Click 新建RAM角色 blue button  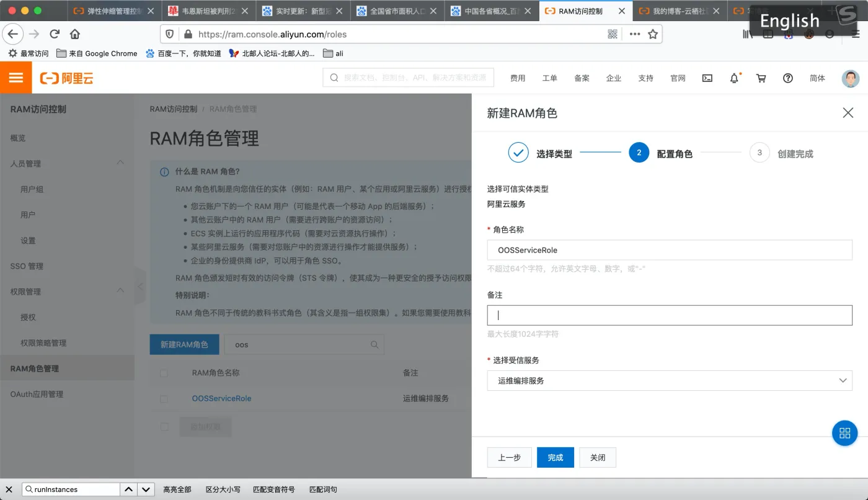185,344
